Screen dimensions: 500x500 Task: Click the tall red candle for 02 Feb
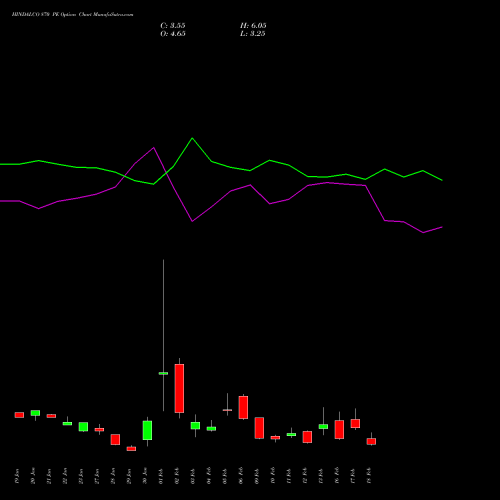[179, 388]
